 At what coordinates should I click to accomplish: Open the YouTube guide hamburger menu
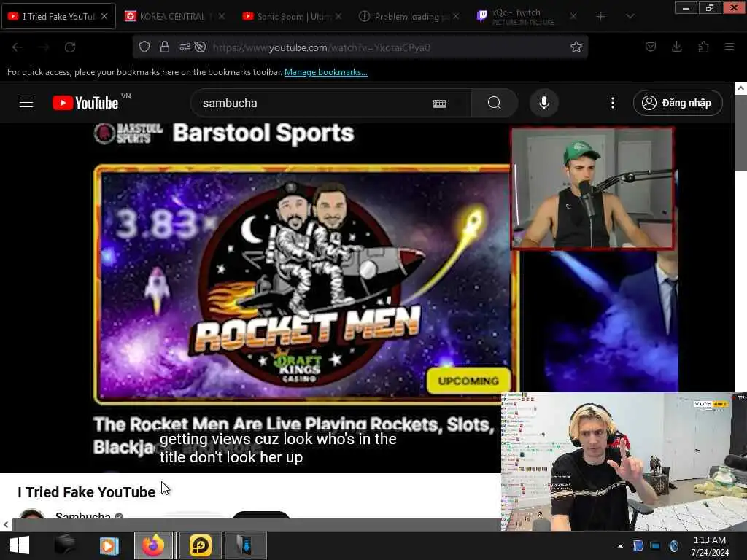26,102
